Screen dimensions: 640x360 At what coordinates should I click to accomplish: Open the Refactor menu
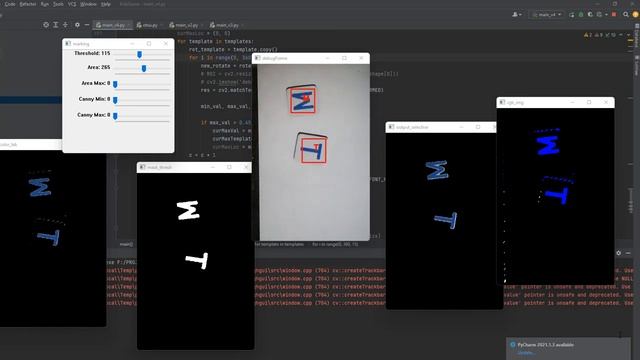[28, 4]
